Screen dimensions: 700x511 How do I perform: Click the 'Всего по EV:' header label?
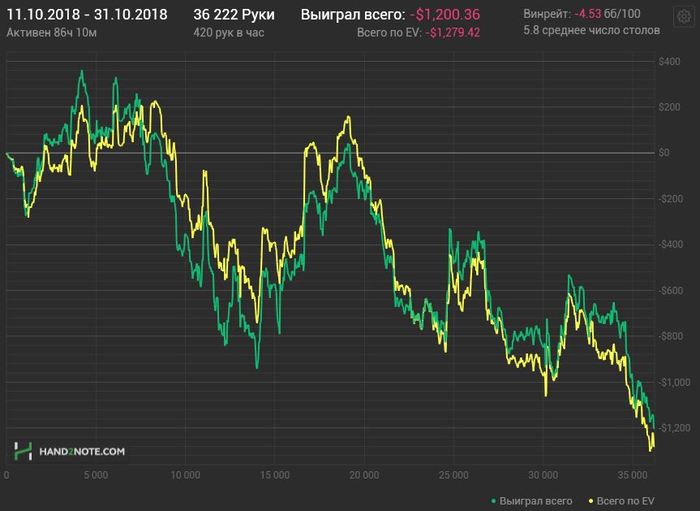tap(389, 33)
